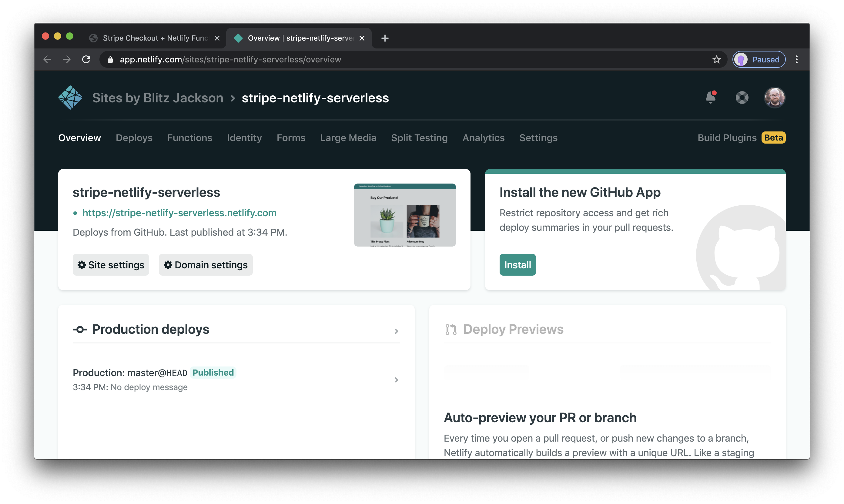Open notifications via the bell icon
This screenshot has height=504, width=844.
tap(710, 98)
